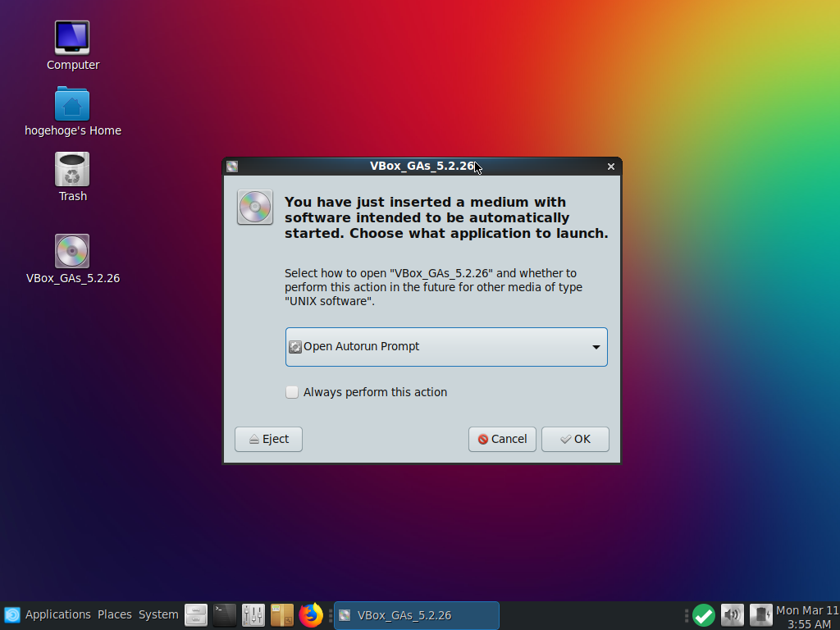840x630 pixels.
Task: Open the control center mixer icon in panel
Action: coord(253,615)
